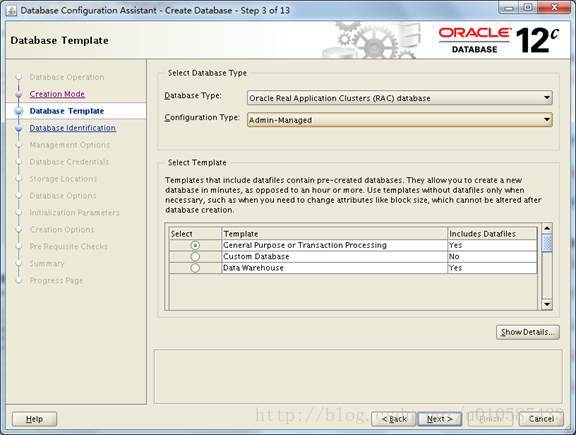Viewport: 576px width, 435px height.
Task: Click template list scroll down arrow
Action: click(x=547, y=304)
